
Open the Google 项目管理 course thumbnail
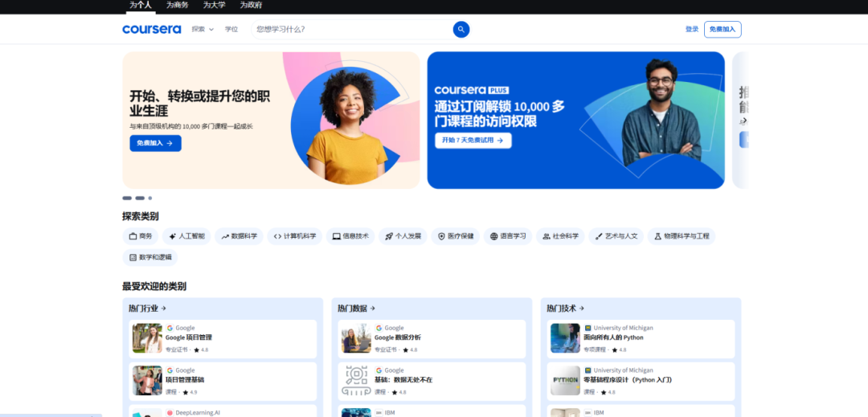coord(147,338)
